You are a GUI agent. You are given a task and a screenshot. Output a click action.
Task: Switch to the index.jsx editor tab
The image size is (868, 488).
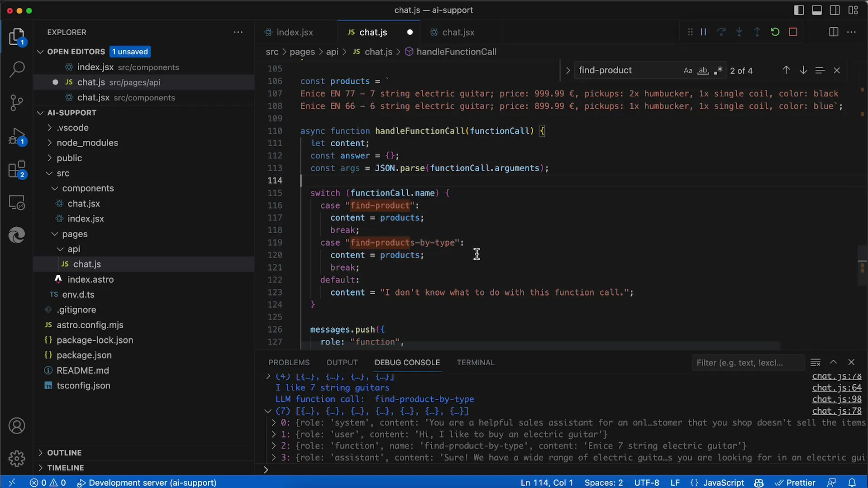coord(295,32)
